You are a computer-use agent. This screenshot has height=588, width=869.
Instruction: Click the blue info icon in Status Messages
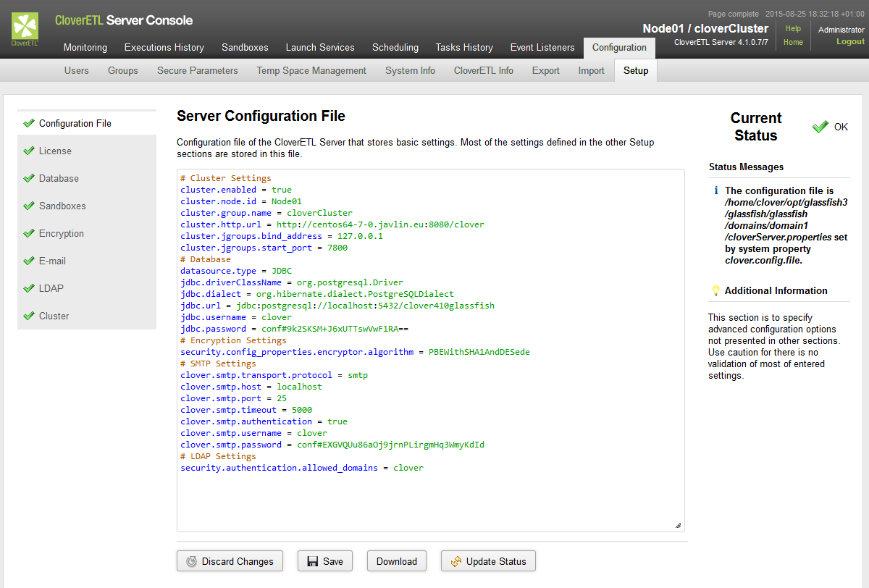point(715,191)
